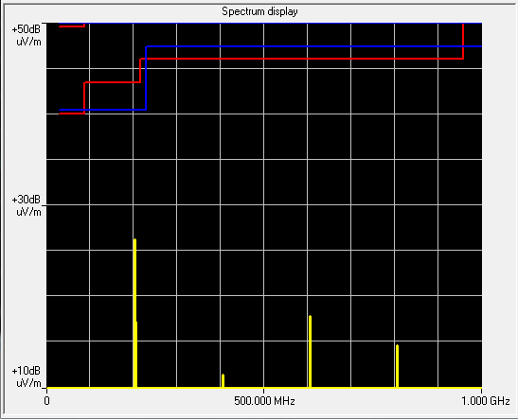The width and height of the screenshot is (518, 420).
Task: Click the +30dB uV/m axis label
Action: point(27,205)
